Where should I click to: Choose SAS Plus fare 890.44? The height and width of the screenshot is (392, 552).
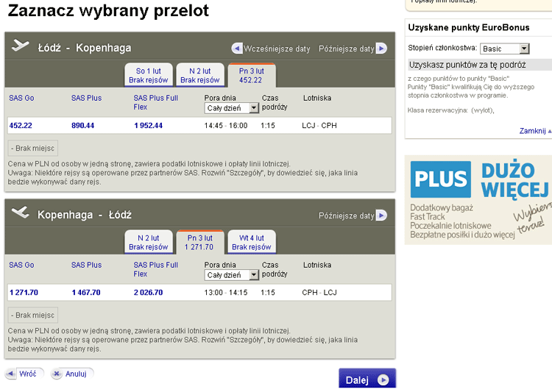pyautogui.click(x=82, y=126)
